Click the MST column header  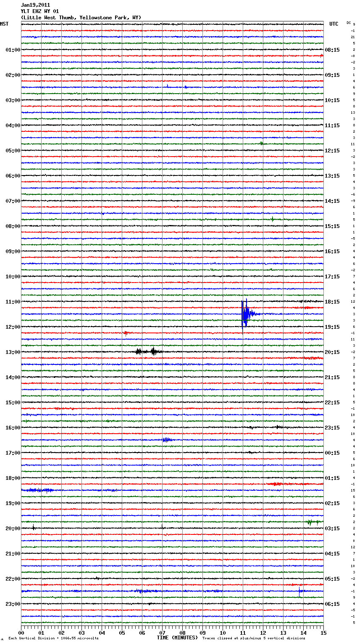click(4, 24)
